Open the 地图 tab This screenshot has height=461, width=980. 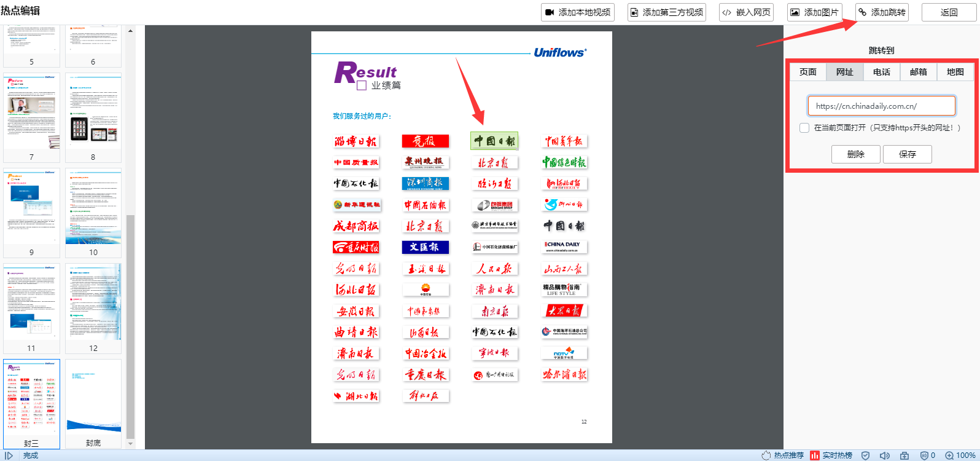pyautogui.click(x=955, y=72)
